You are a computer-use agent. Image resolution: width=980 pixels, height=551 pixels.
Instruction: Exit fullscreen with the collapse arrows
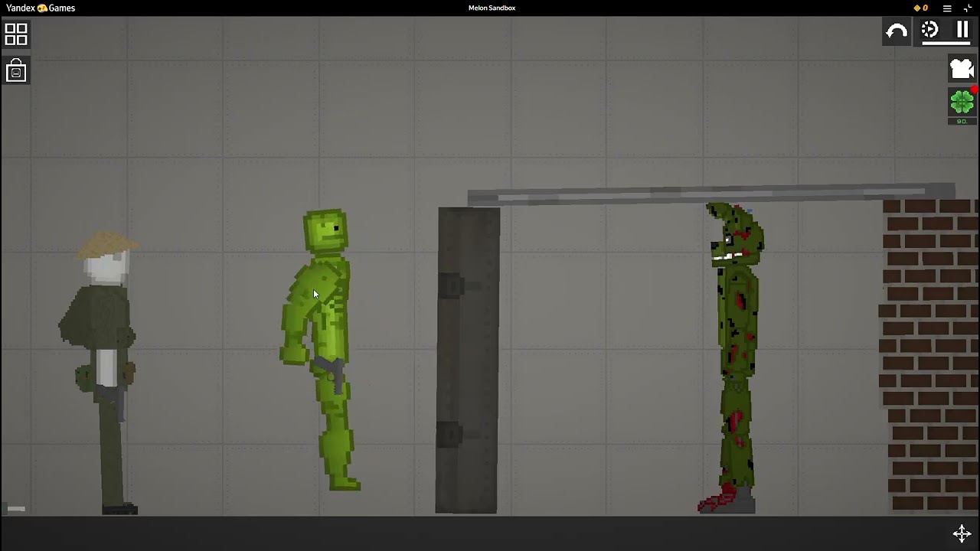coord(968,8)
